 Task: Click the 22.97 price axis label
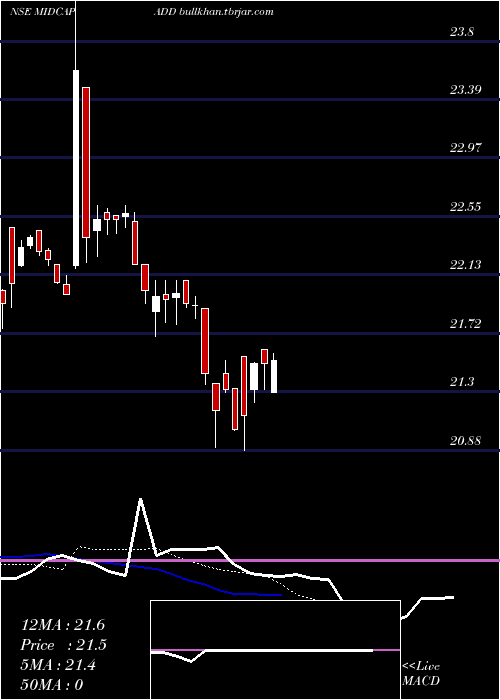pyautogui.click(x=466, y=148)
